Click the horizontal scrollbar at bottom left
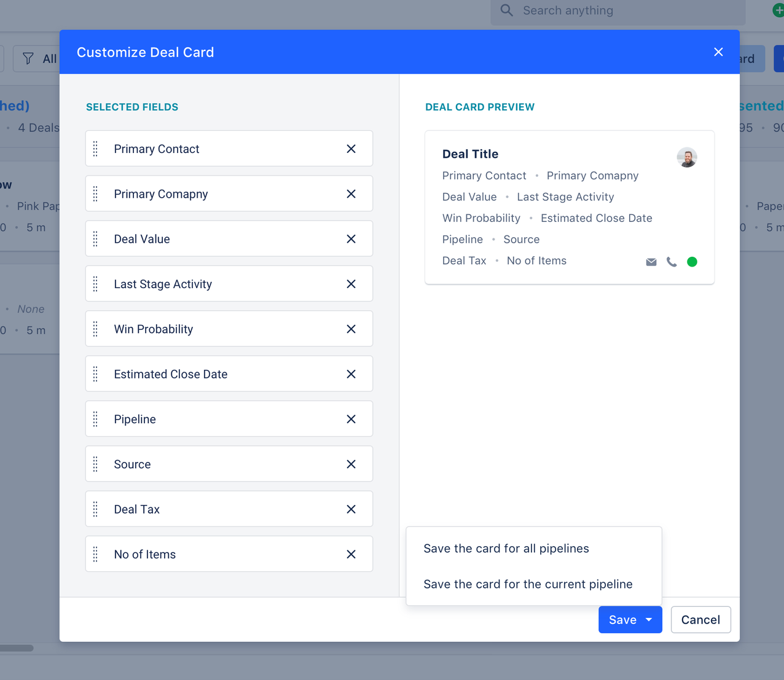This screenshot has height=680, width=784. pyautogui.click(x=17, y=648)
